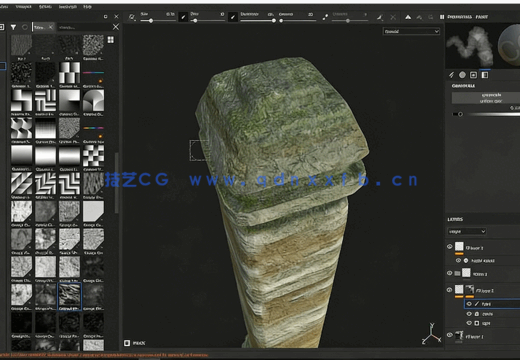Adjust the greyed Distance slider

click(348, 21)
